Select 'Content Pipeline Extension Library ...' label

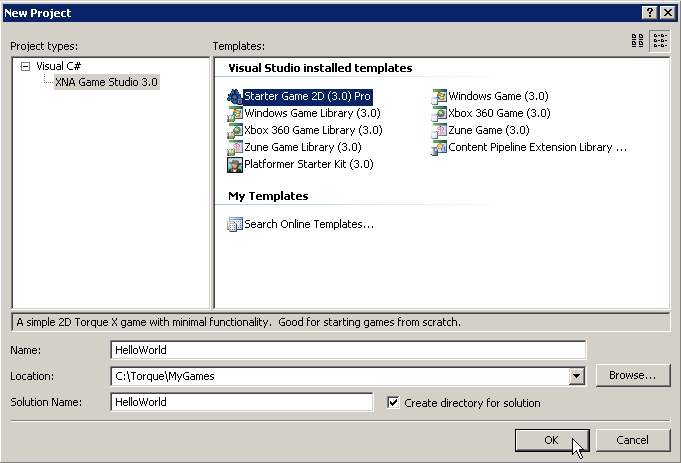538,147
